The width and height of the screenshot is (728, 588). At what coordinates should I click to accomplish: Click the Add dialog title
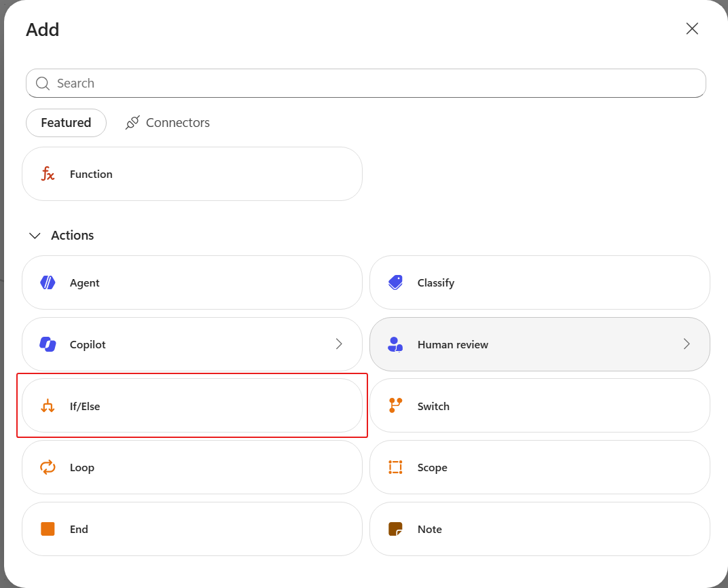(x=43, y=30)
